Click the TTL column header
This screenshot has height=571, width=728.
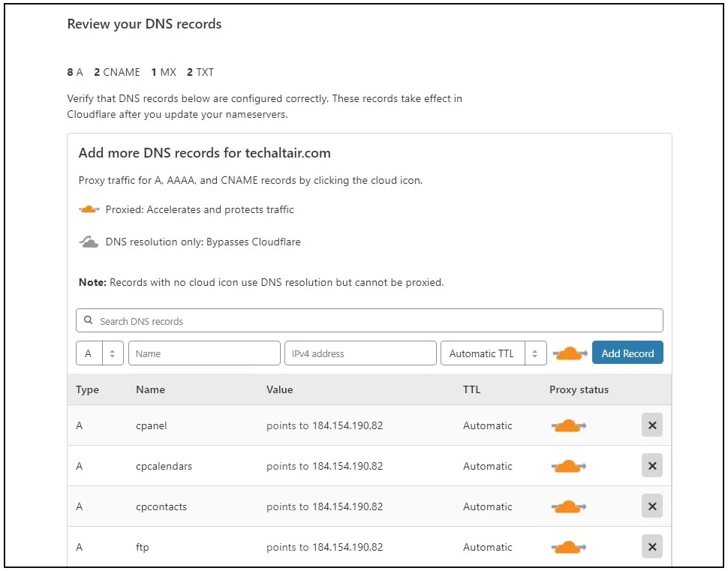tap(471, 389)
